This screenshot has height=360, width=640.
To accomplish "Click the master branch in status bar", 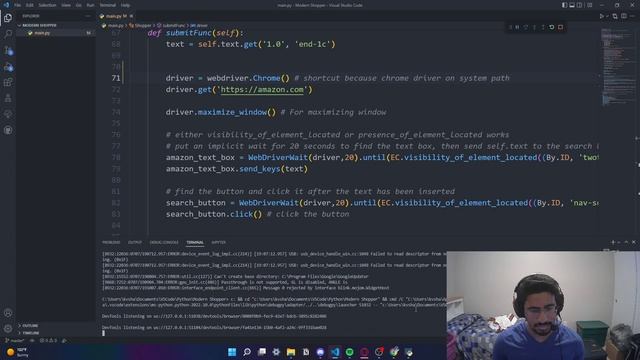I will (14, 340).
